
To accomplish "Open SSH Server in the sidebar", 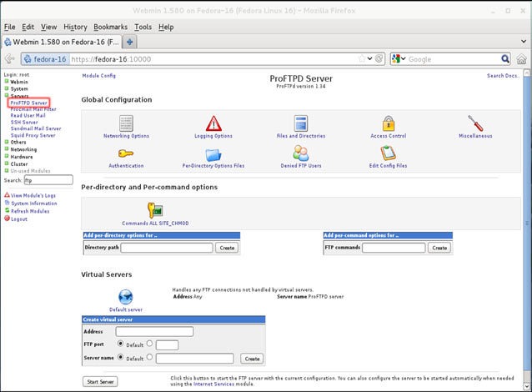I will tap(24, 122).
